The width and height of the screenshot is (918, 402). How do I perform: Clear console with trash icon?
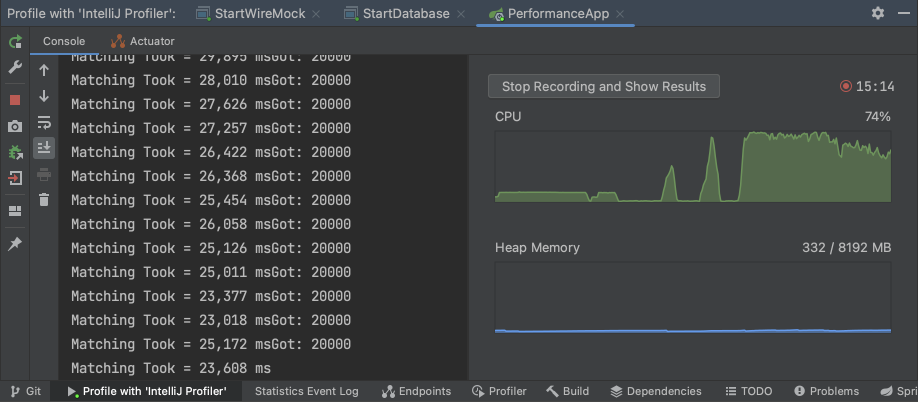click(44, 200)
